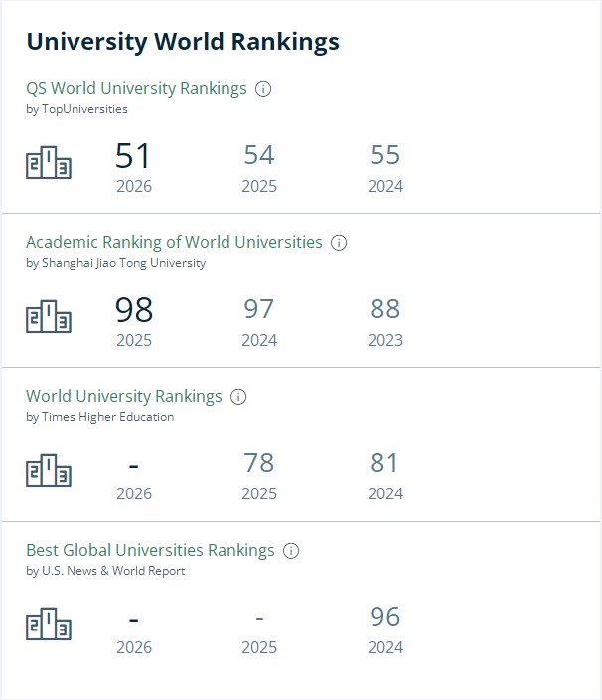Click podium icon in U.S. News row
The height and width of the screenshot is (700, 602).
pos(48,626)
